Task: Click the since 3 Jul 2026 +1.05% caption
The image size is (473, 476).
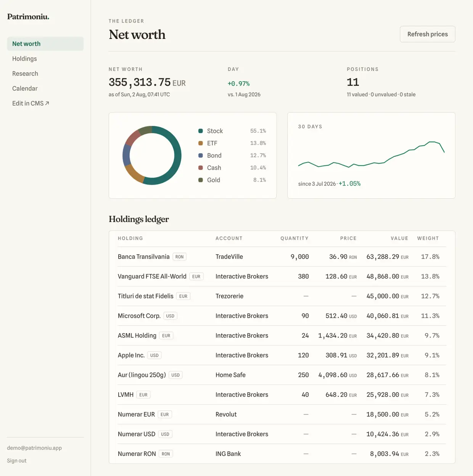Action: (x=329, y=184)
